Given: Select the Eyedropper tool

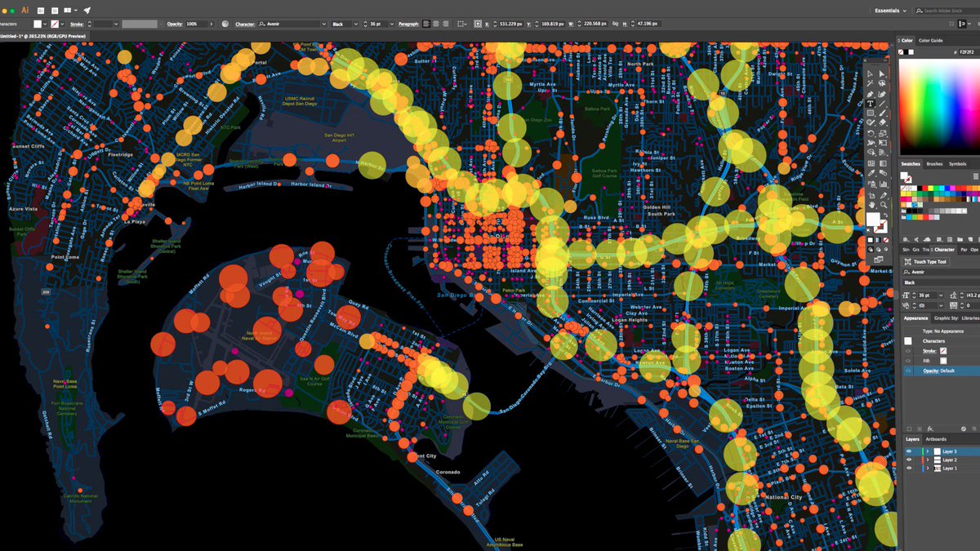Looking at the screenshot, I should [x=870, y=172].
